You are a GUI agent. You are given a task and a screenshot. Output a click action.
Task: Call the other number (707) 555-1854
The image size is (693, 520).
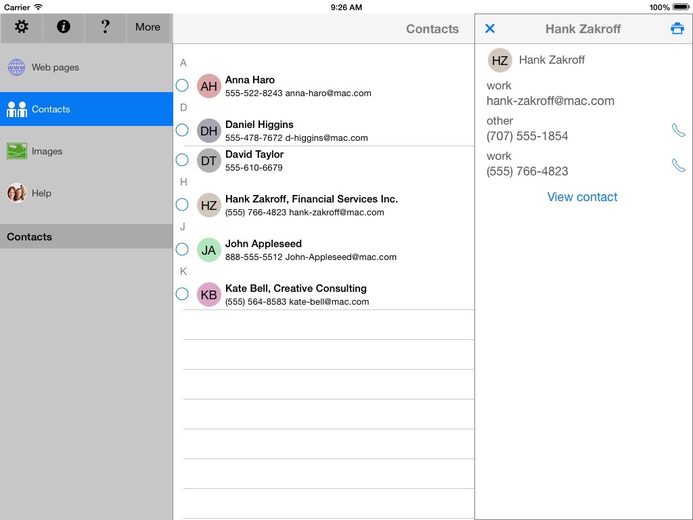pyautogui.click(x=678, y=130)
